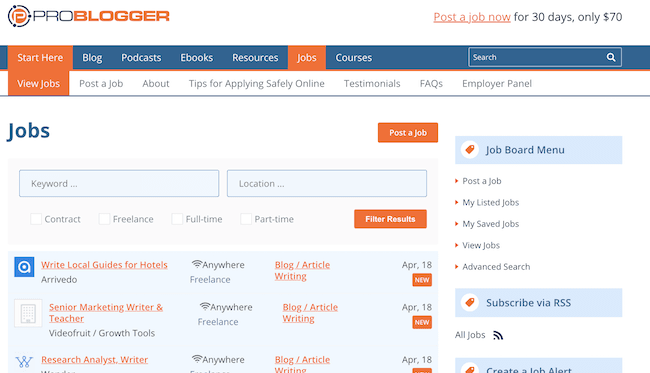
Task: Select the Post a Job sub-tab
Action: (x=101, y=83)
